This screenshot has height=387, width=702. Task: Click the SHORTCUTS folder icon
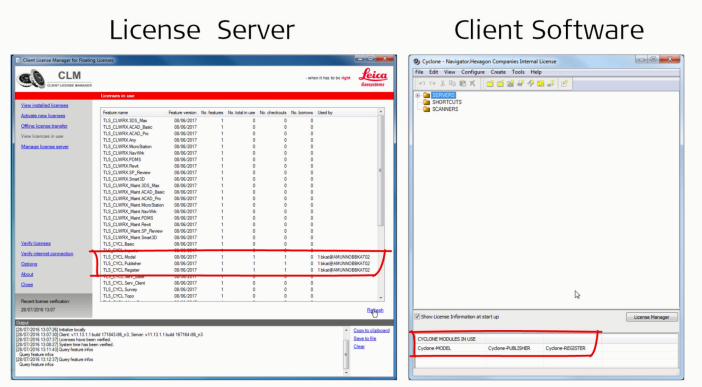click(x=426, y=102)
